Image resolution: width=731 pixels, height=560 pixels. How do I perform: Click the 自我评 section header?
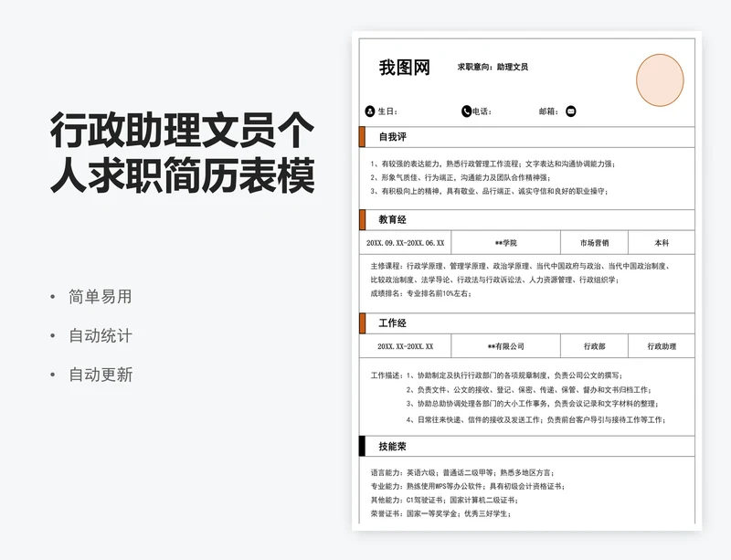pyautogui.click(x=393, y=137)
